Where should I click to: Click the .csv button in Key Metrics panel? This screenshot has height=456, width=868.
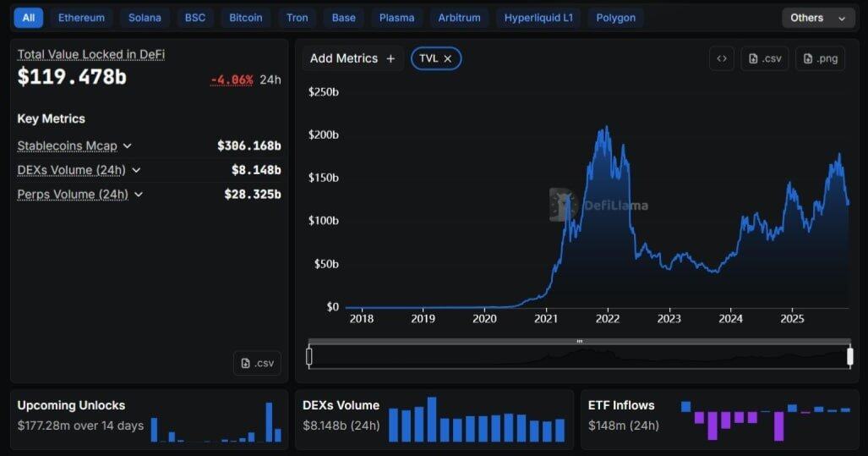tap(257, 363)
